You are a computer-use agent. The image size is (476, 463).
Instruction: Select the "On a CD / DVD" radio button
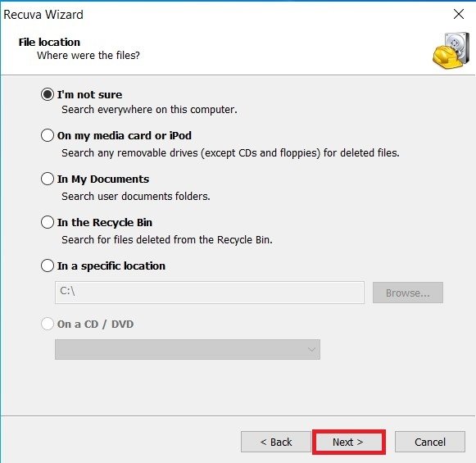[48, 324]
